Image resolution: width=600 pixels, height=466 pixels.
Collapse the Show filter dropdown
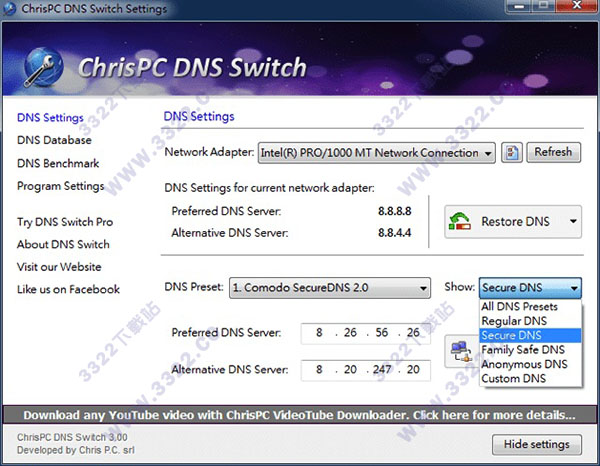[530, 288]
